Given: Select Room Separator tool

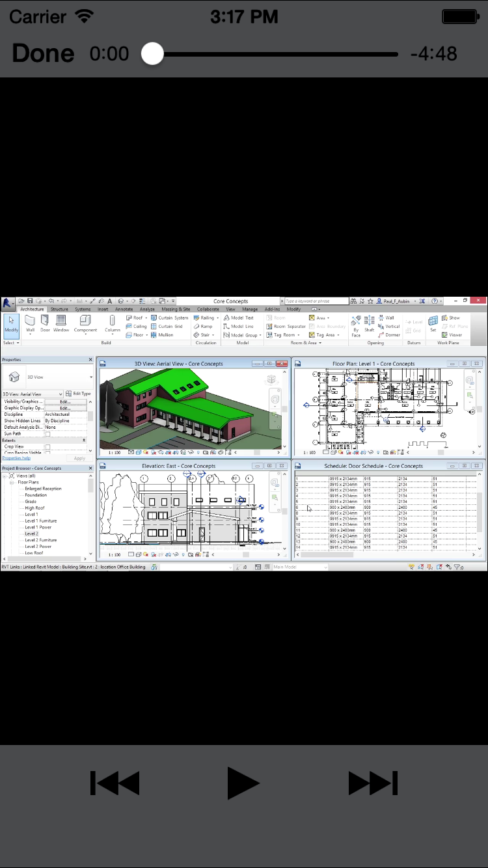Looking at the screenshot, I should click(x=286, y=327).
